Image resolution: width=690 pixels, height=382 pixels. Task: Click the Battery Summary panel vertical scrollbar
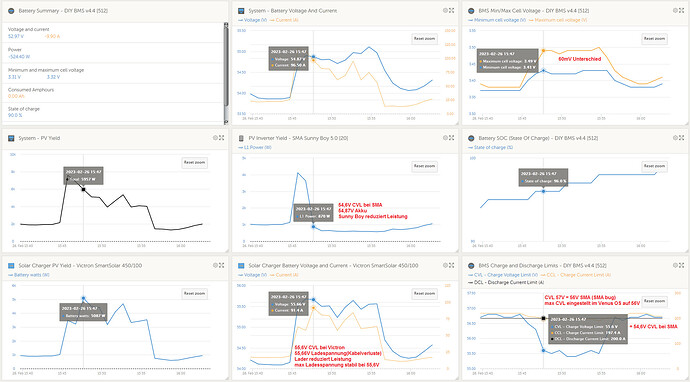coord(226,73)
